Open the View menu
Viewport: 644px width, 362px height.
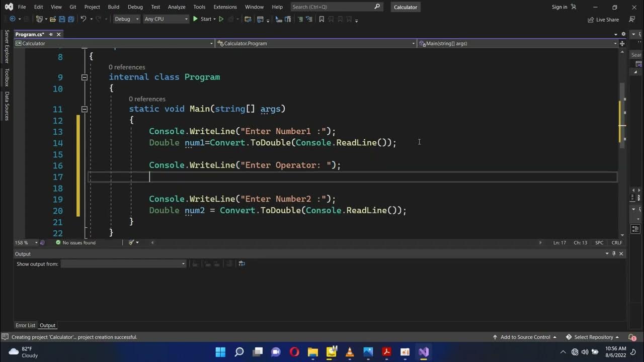coord(56,7)
